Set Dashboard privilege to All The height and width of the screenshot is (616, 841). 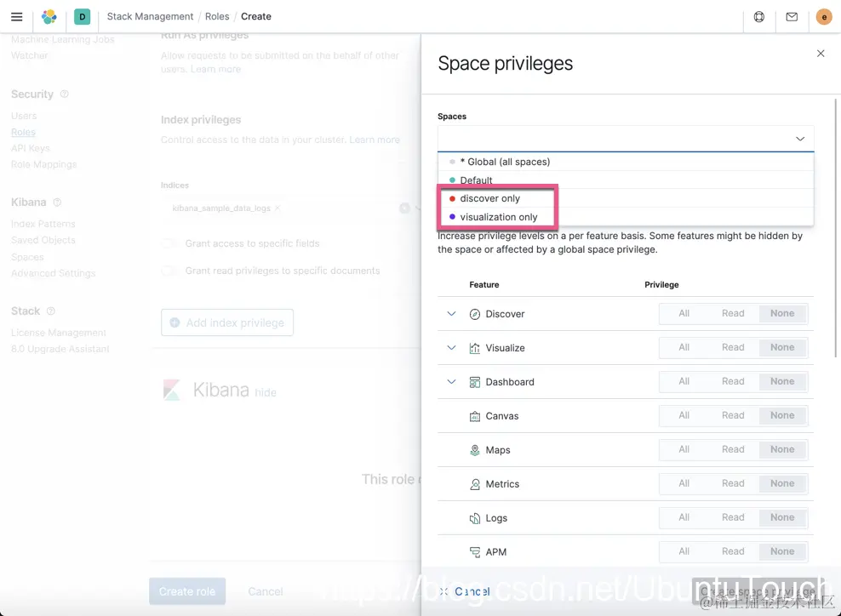[x=684, y=382]
